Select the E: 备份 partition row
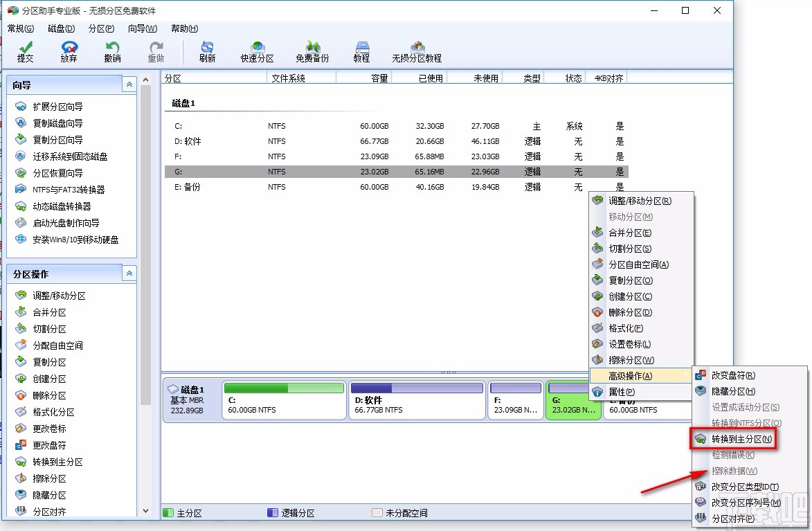This screenshot has width=812, height=531. [x=396, y=187]
